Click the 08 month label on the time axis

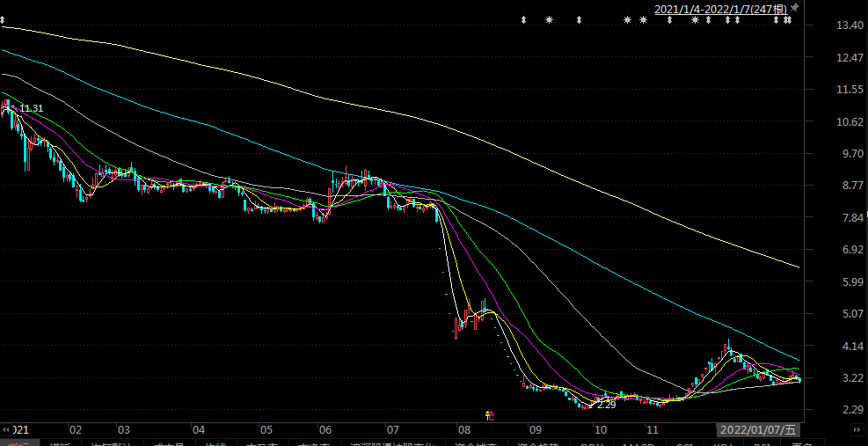(463, 430)
